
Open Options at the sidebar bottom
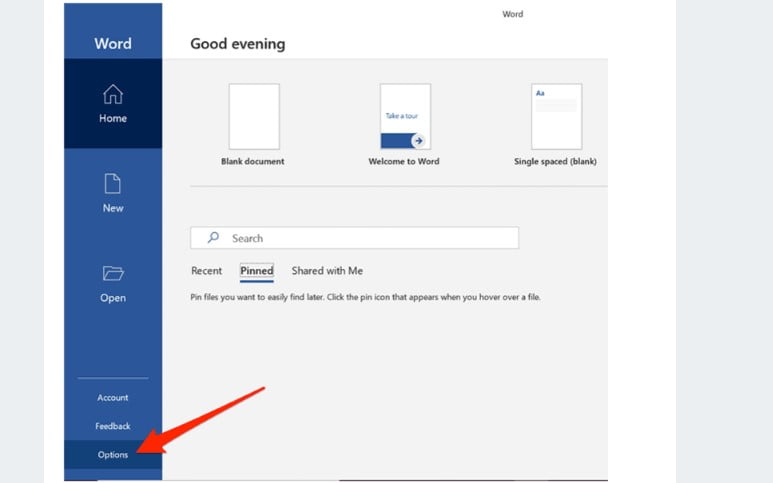tap(113, 455)
